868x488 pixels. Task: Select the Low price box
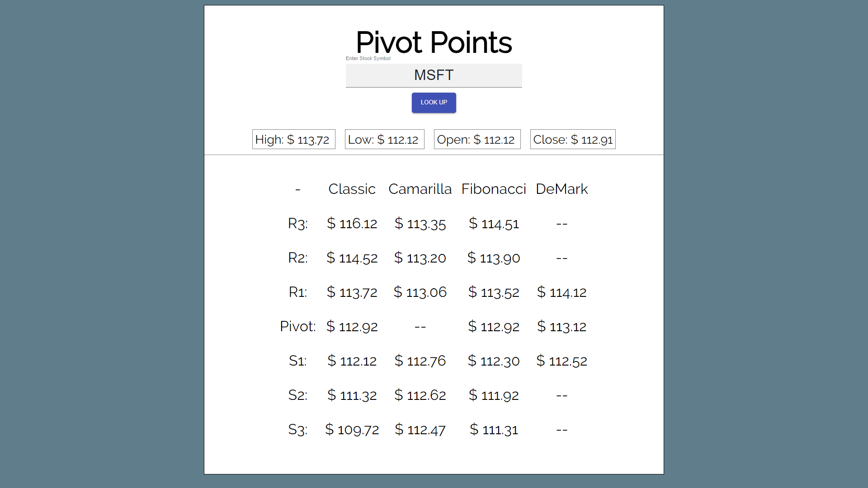coord(384,140)
